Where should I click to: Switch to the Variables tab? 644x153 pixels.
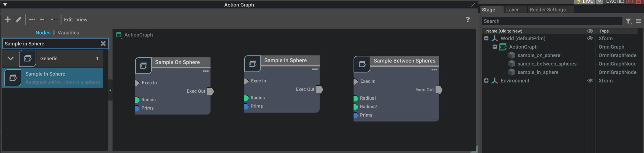pyautogui.click(x=68, y=33)
